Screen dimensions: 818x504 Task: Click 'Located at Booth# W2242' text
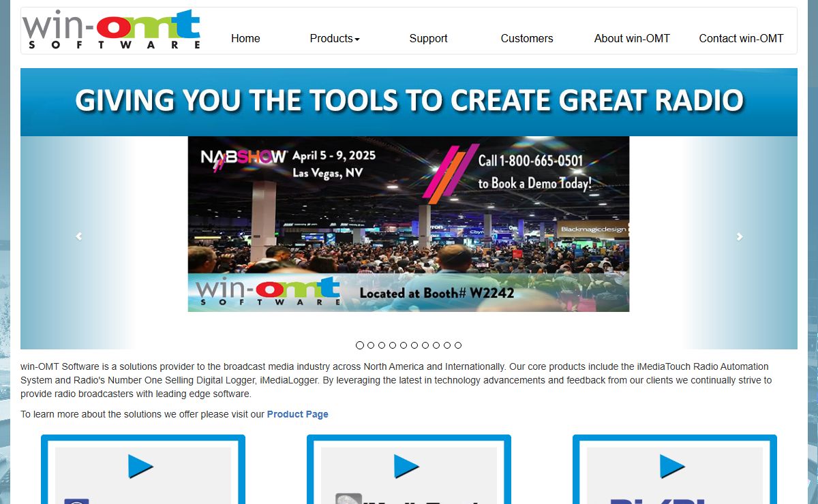point(437,294)
